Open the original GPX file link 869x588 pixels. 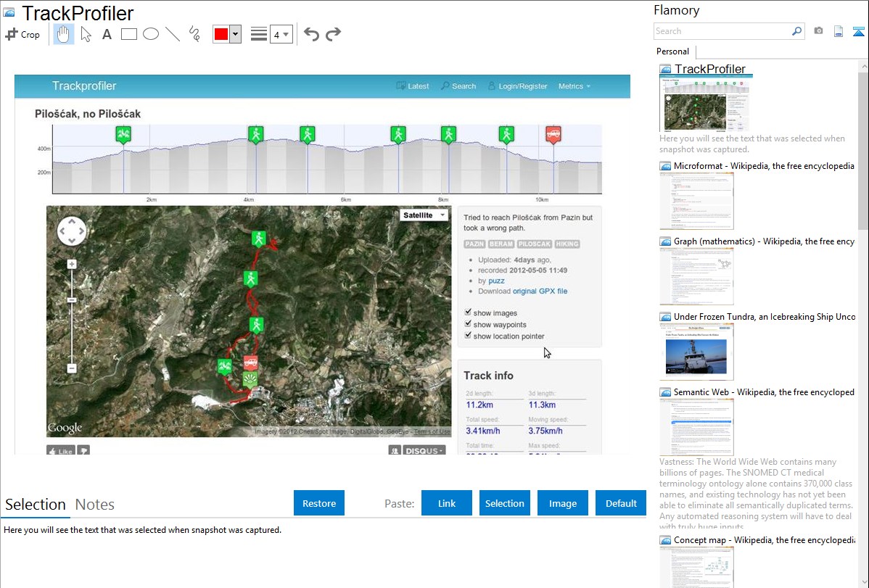(540, 291)
